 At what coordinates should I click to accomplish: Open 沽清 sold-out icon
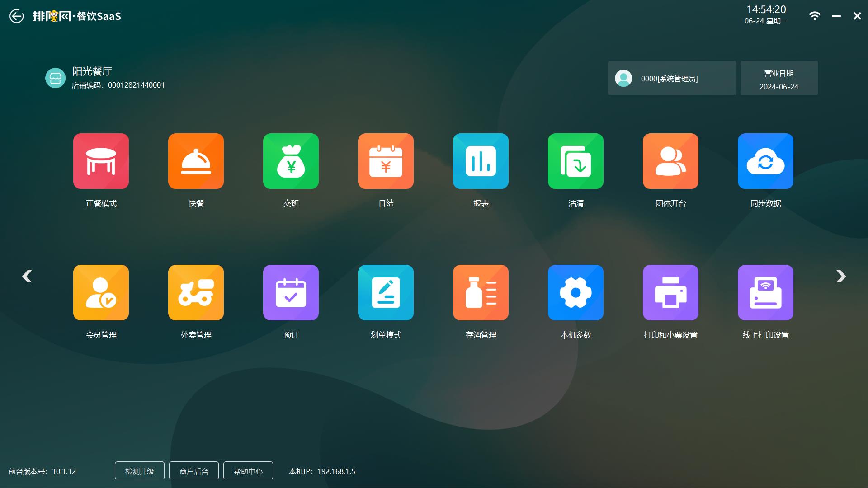click(x=576, y=161)
